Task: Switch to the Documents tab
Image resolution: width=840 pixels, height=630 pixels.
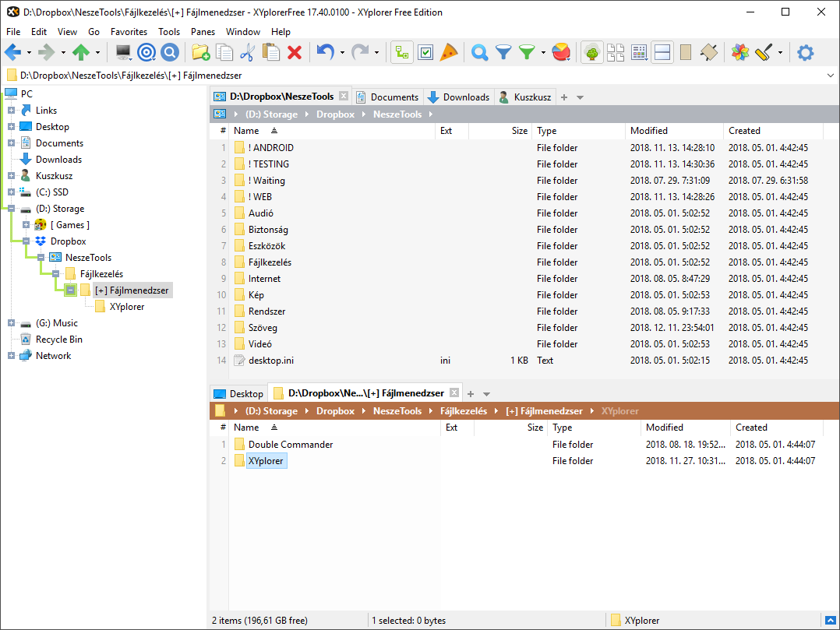Action: click(388, 97)
